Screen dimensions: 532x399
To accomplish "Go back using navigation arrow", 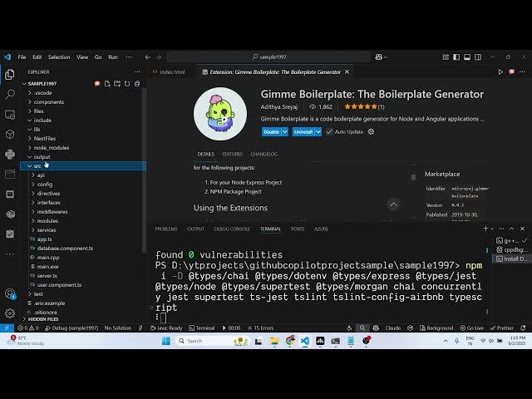I will tap(148, 57).
